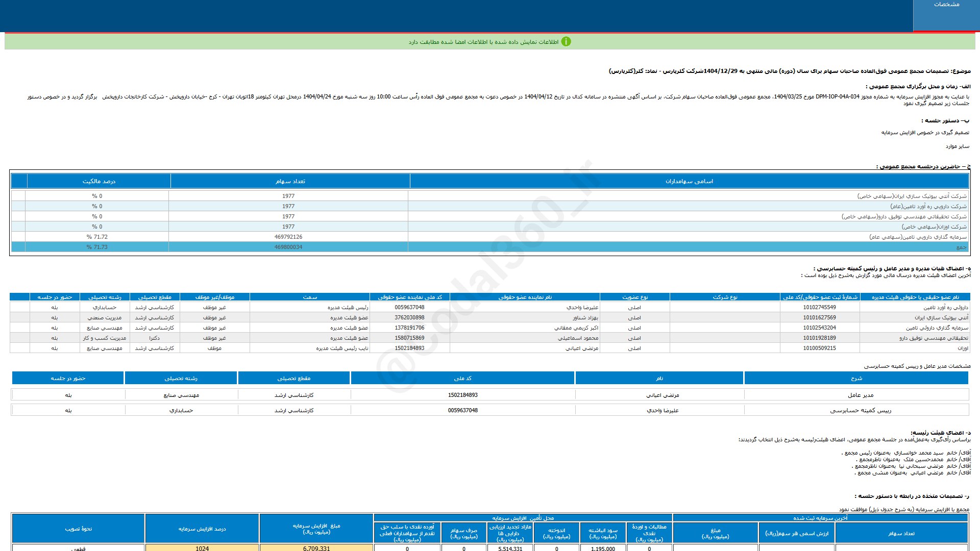This screenshot has height=551, width=980.
Task: Click the شرح header in CEO table
Action: click(x=856, y=378)
